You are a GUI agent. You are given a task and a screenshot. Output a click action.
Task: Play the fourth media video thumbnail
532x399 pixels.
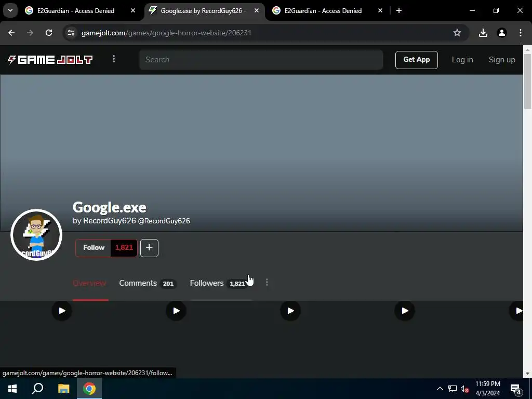(405, 311)
